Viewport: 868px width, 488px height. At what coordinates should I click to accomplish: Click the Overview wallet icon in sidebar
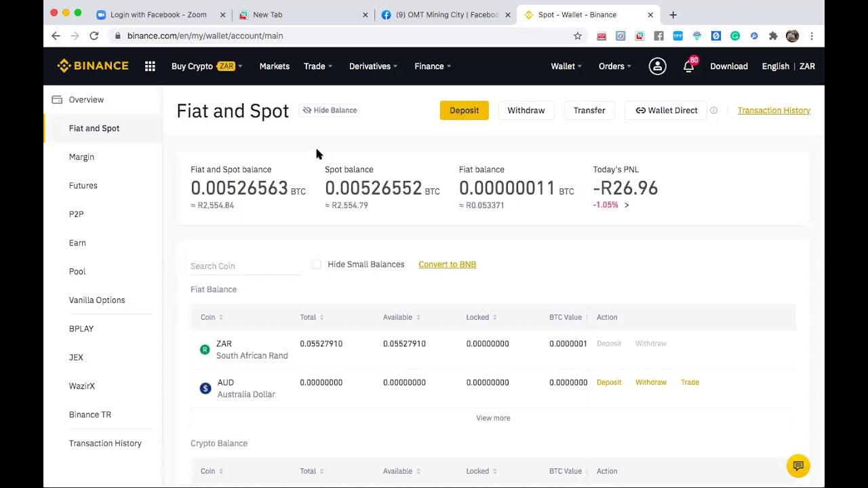[57, 100]
